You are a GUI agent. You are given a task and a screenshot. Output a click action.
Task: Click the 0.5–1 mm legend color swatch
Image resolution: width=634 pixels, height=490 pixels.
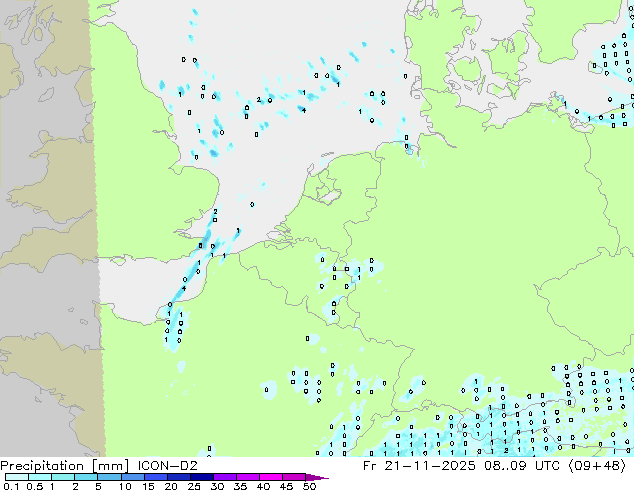(x=40, y=477)
